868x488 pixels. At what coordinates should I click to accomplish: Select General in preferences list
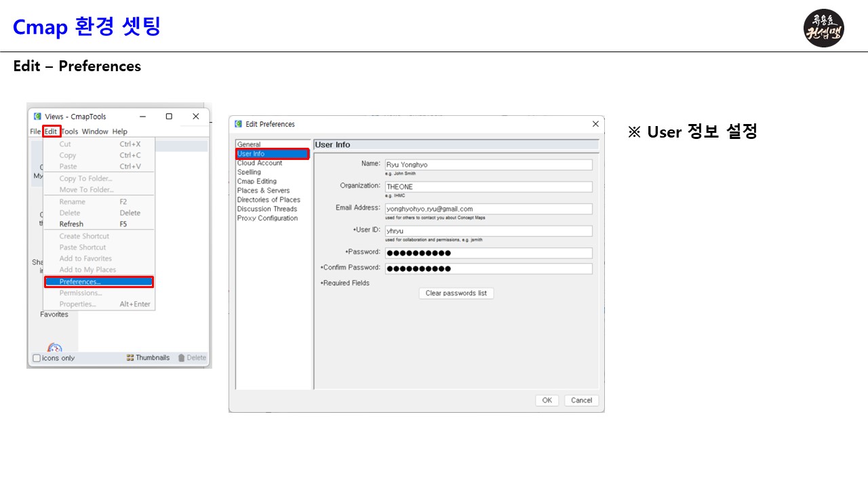pyautogui.click(x=273, y=144)
